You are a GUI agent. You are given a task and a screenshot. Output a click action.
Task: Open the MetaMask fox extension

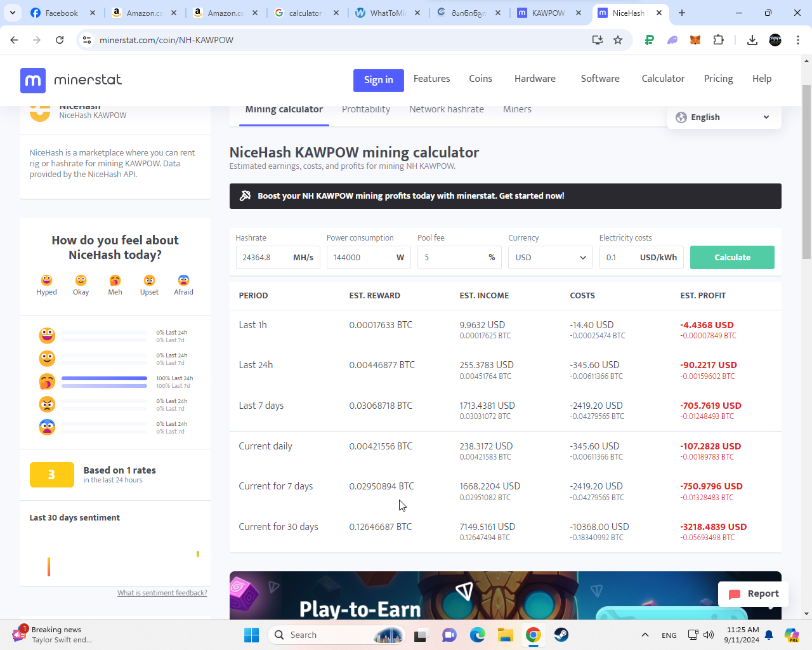(695, 40)
